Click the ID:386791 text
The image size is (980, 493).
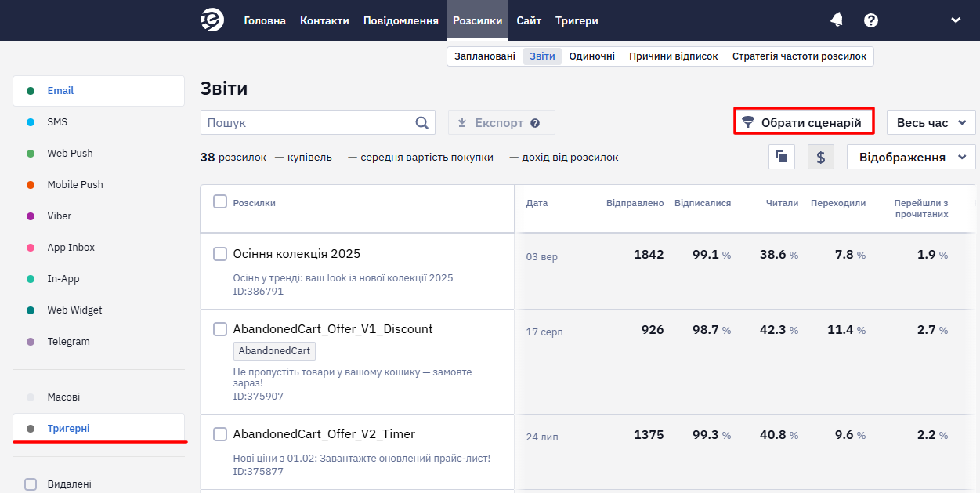coord(259,292)
